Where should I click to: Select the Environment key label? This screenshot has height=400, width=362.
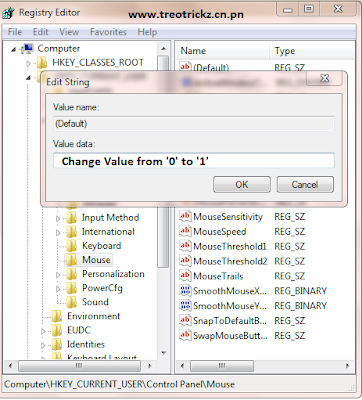pos(94,316)
